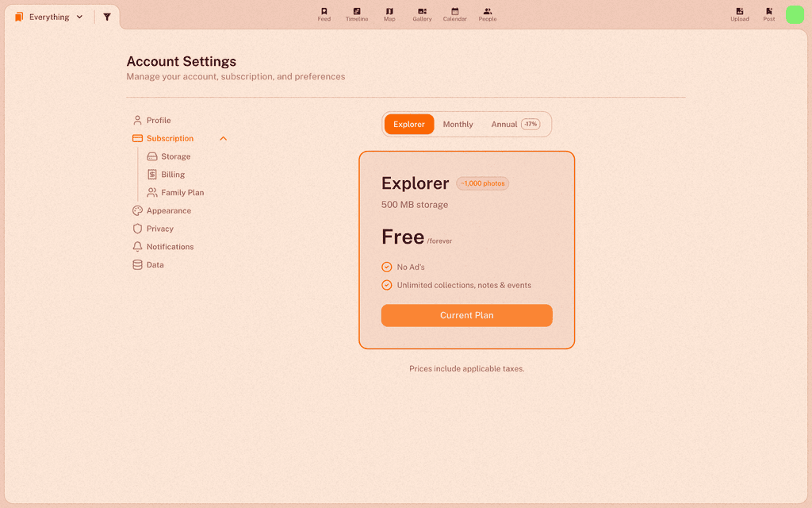Click the Family Plan people icon
The width and height of the screenshot is (812, 508).
(x=151, y=192)
